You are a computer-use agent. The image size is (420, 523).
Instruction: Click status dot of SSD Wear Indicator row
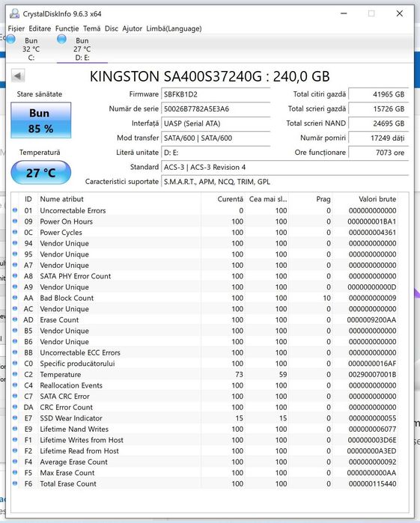coord(15,418)
